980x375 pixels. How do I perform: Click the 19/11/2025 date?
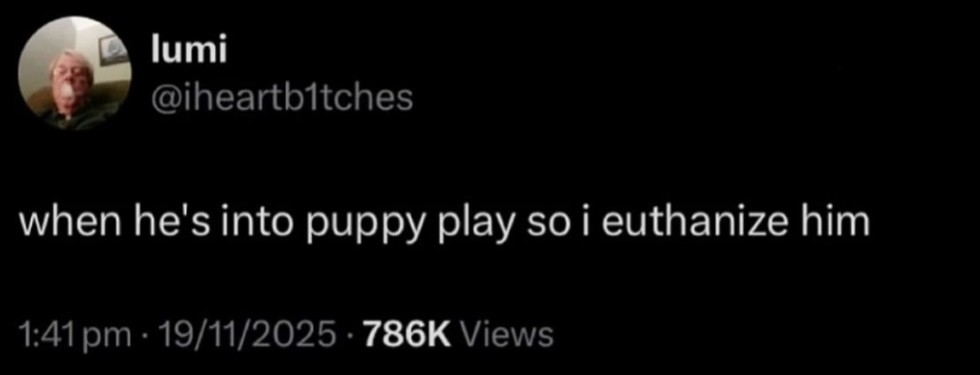246,334
